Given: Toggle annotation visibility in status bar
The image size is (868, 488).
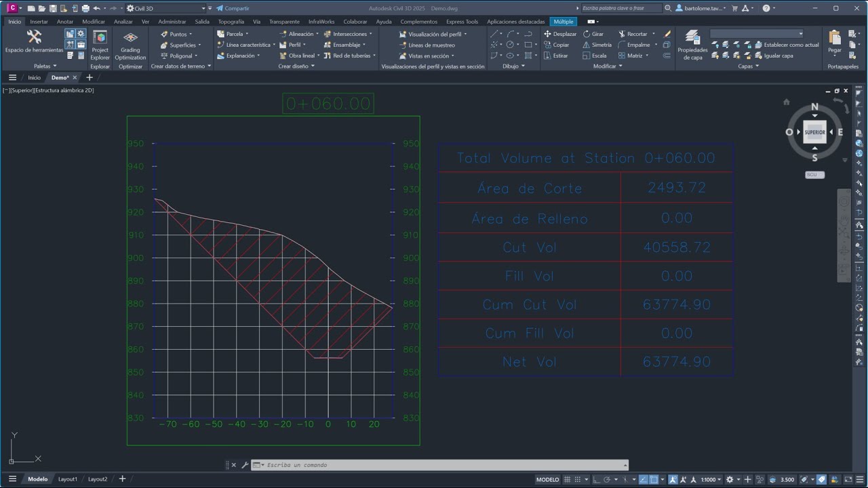Looking at the screenshot, I should 673,479.
